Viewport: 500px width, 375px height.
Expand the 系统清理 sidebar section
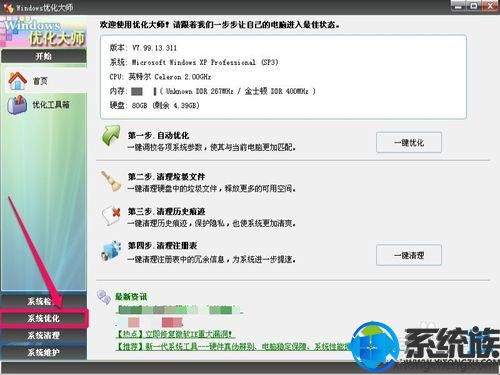pyautogui.click(x=44, y=335)
